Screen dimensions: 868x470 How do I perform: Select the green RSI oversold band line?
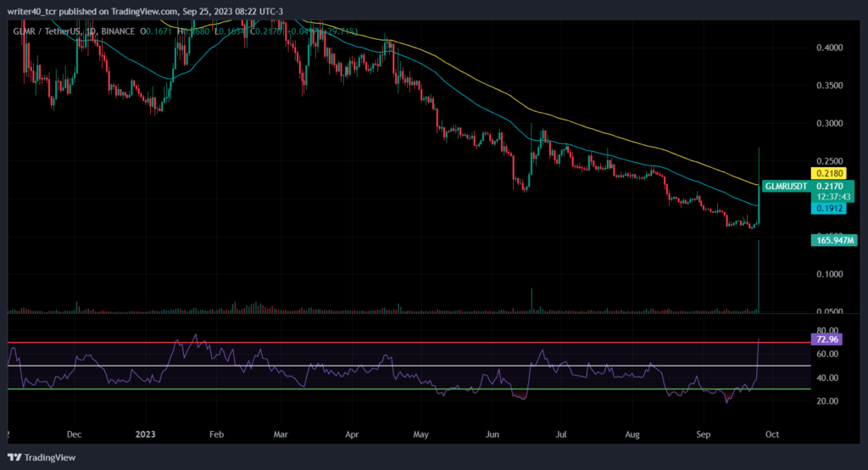point(409,389)
